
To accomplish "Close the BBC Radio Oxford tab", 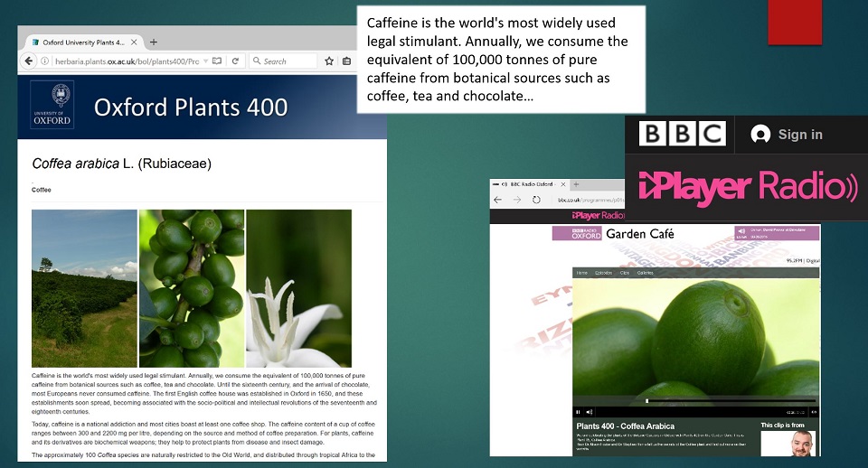I will click(563, 184).
